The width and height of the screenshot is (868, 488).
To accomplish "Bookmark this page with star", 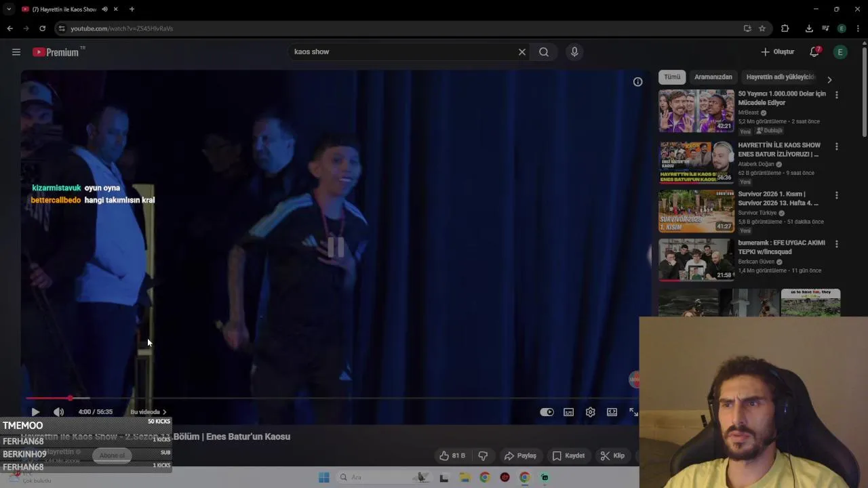I will [762, 28].
